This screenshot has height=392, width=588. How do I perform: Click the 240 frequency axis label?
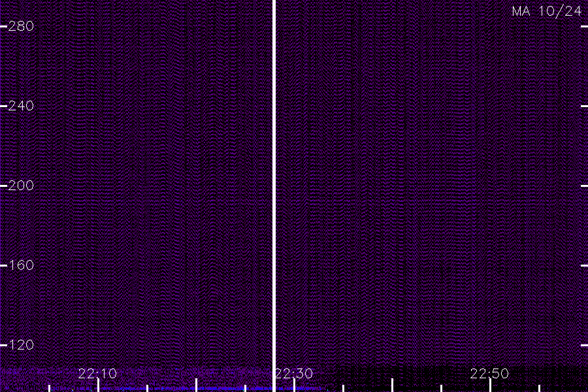coord(21,106)
